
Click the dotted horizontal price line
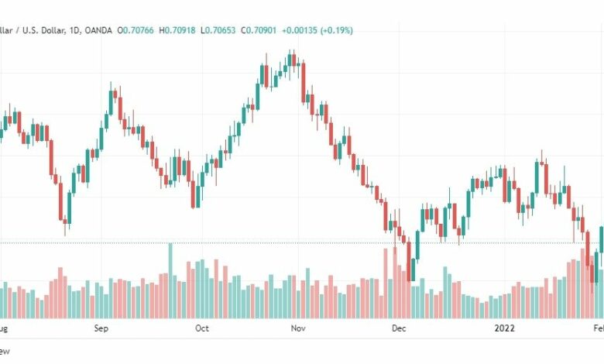tap(302, 243)
